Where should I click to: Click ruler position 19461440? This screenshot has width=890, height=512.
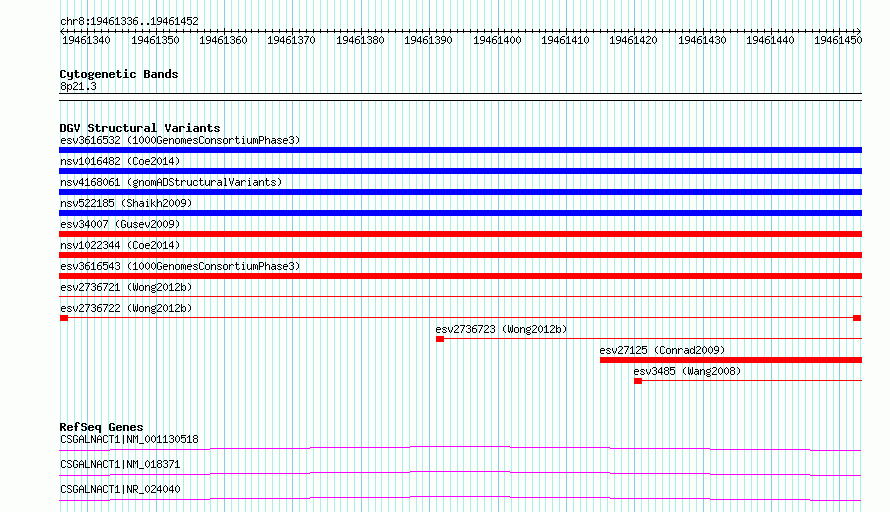[770, 40]
